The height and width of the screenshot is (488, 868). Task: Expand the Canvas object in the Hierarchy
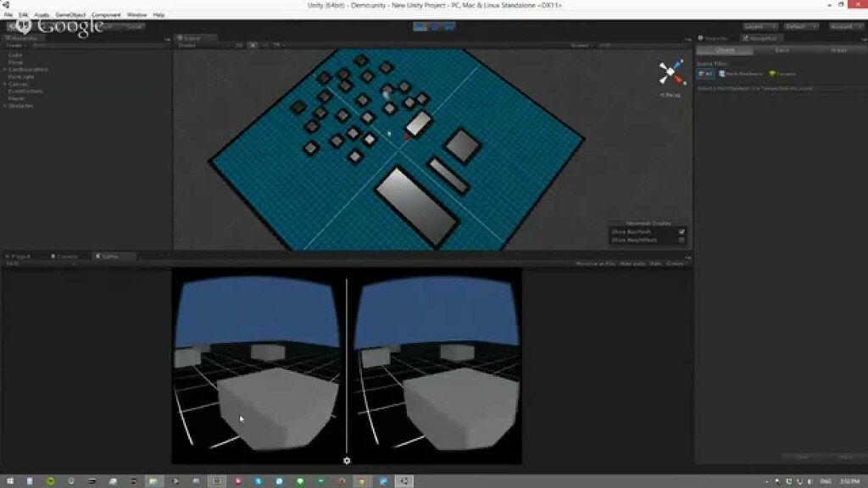4,84
